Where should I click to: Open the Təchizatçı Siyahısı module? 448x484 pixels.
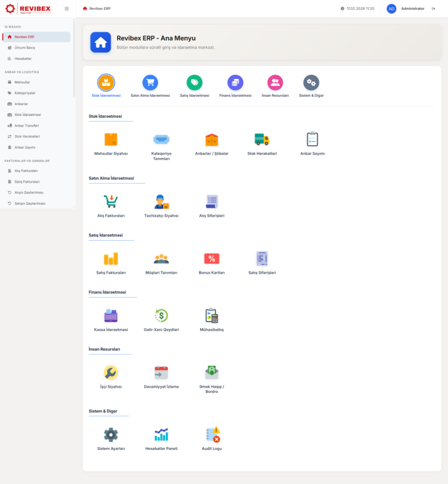click(x=162, y=201)
